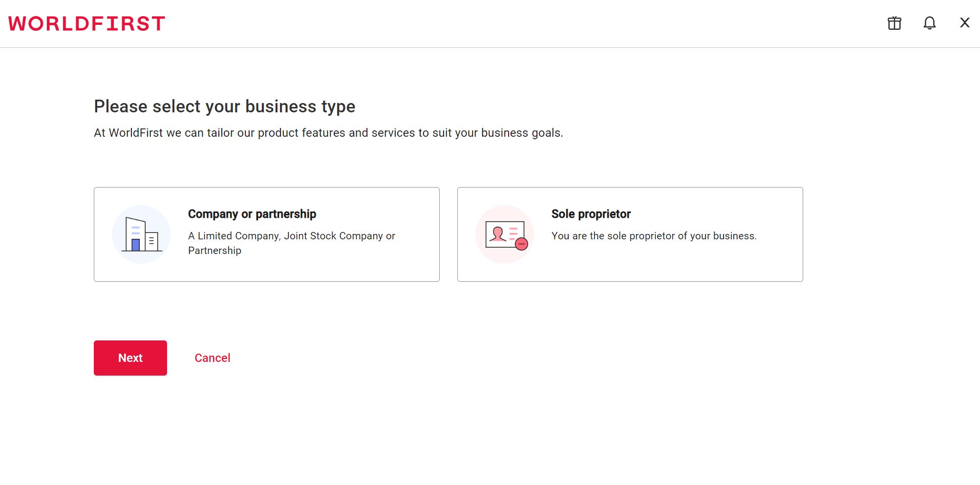This screenshot has height=485, width=980.
Task: Click the WorldFirst tailoring subtitle text
Action: [328, 133]
